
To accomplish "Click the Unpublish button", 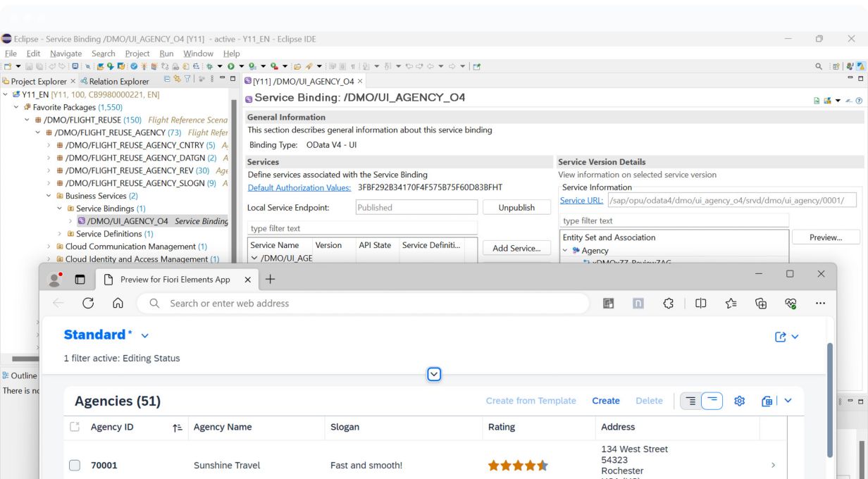I will coord(516,208).
